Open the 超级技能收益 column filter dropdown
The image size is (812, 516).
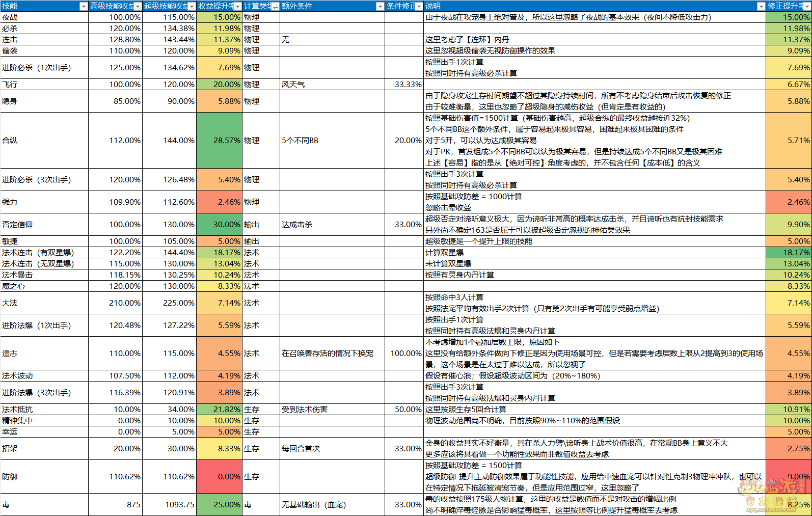[192, 7]
